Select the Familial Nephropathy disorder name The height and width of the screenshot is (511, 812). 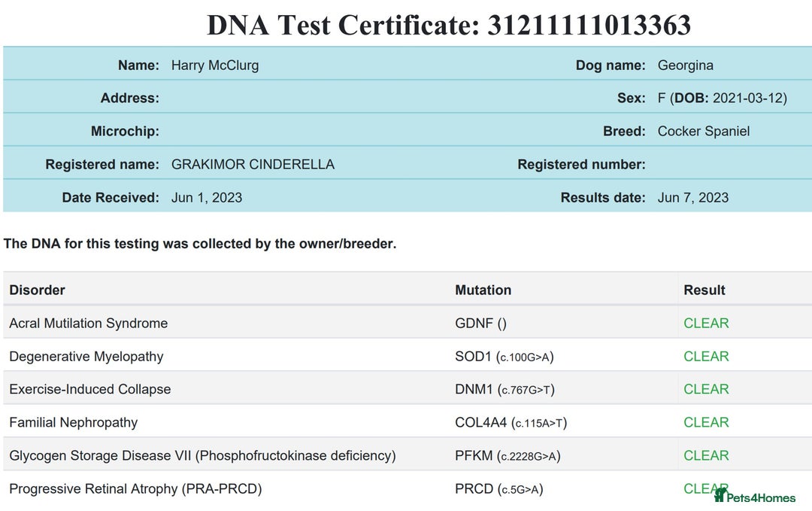click(x=74, y=423)
